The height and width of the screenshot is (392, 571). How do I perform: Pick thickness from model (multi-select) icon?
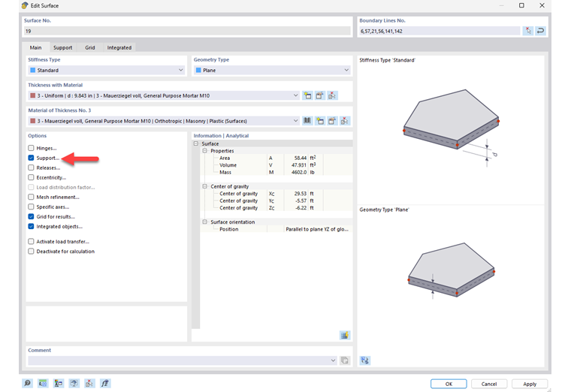pos(332,95)
